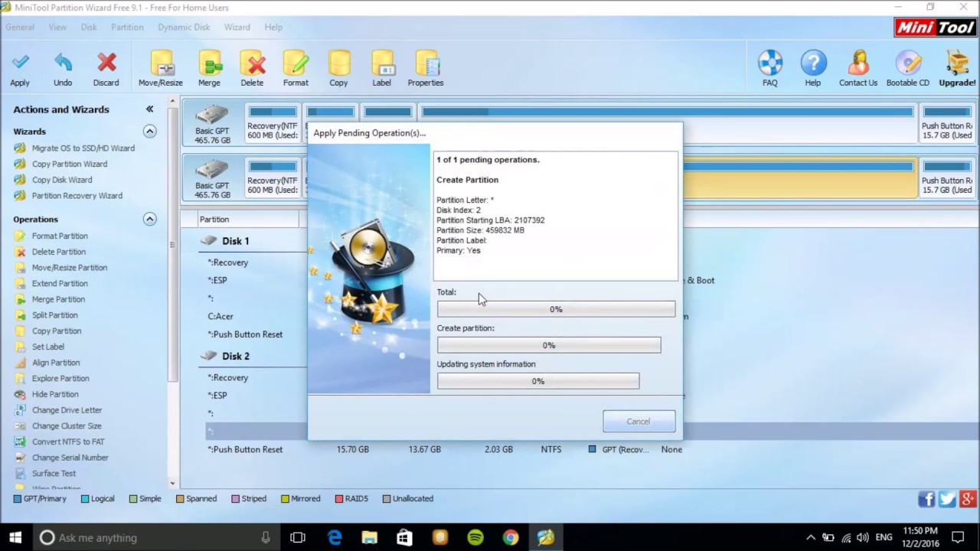The width and height of the screenshot is (980, 551).
Task: Open the View menu
Action: point(57,27)
